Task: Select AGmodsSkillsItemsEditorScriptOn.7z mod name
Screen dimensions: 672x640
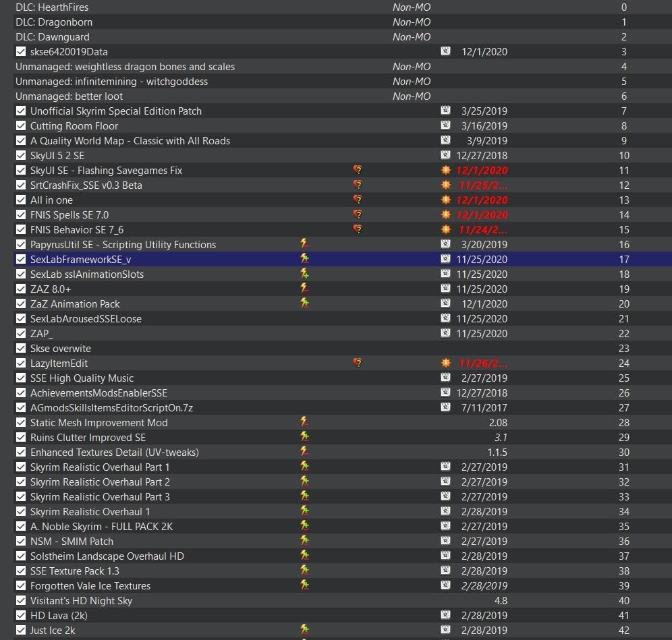Action: point(111,408)
